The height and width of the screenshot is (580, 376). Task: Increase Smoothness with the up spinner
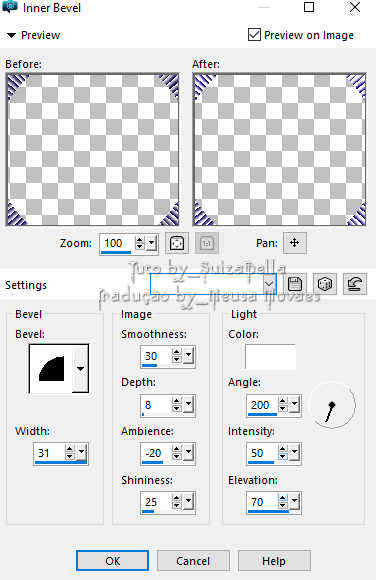point(177,352)
